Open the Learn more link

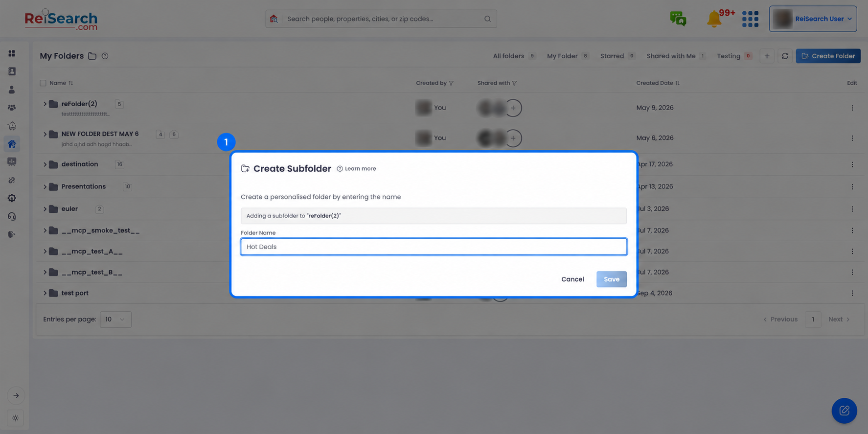click(356, 169)
